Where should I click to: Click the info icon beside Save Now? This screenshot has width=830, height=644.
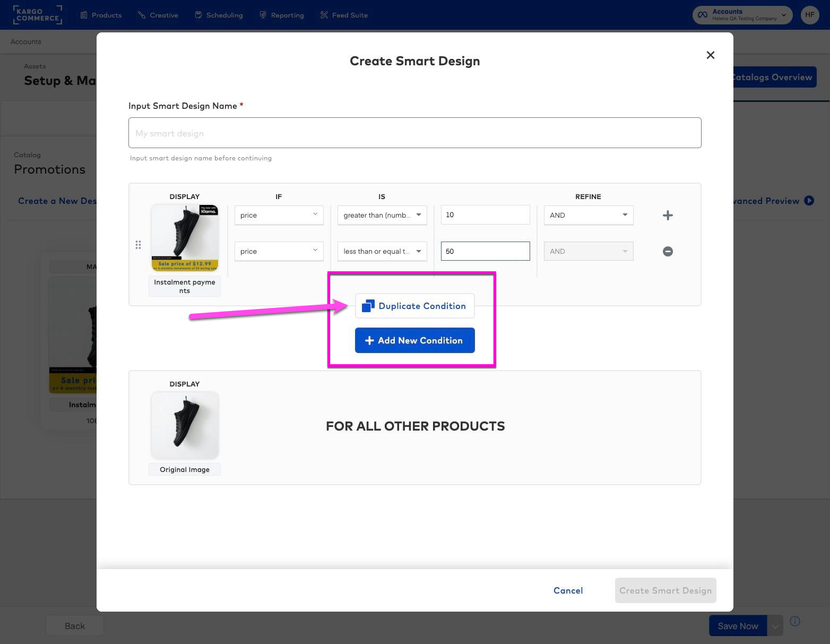(794, 621)
